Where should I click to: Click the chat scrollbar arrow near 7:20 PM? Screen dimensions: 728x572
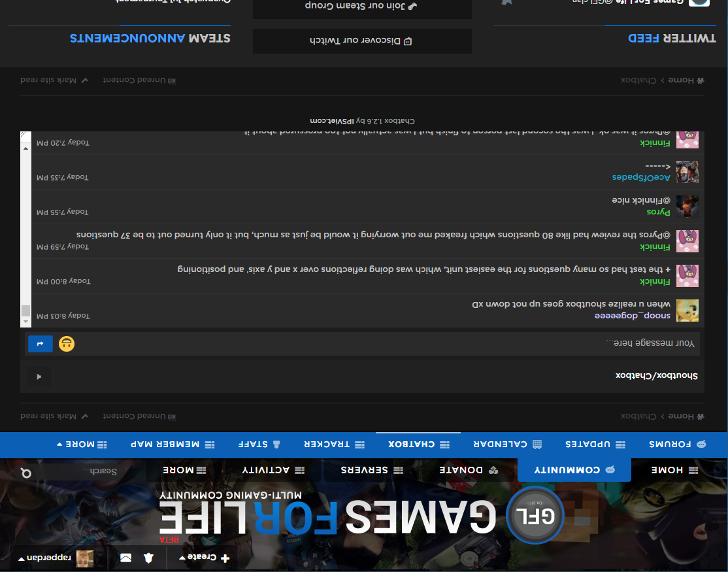(26, 148)
